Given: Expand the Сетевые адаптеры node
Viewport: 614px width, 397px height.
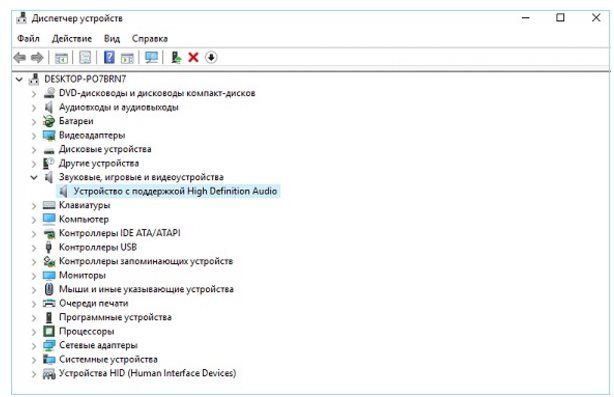Looking at the screenshot, I should pyautogui.click(x=34, y=346).
